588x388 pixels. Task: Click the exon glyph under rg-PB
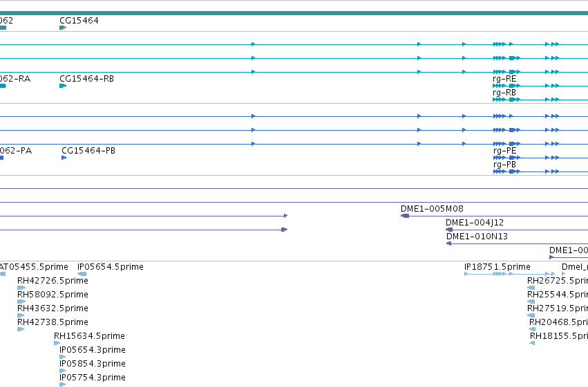(540, 172)
